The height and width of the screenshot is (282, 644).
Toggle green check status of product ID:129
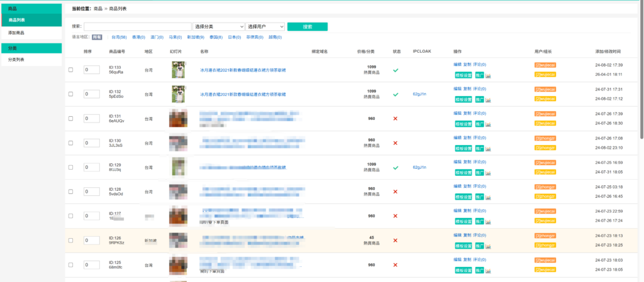click(x=396, y=167)
